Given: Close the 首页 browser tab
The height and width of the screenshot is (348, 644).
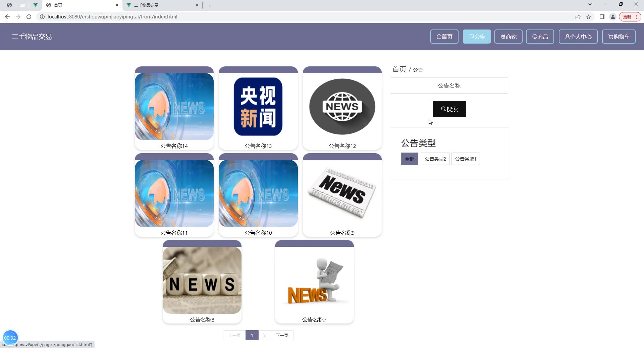Looking at the screenshot, I should coord(117,5).
